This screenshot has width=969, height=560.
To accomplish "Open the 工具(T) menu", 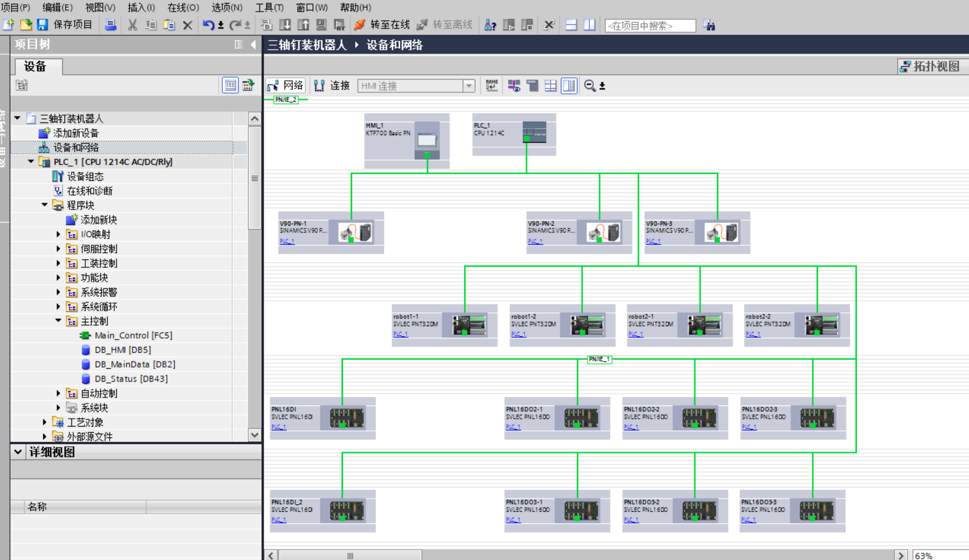I will tap(269, 7).
